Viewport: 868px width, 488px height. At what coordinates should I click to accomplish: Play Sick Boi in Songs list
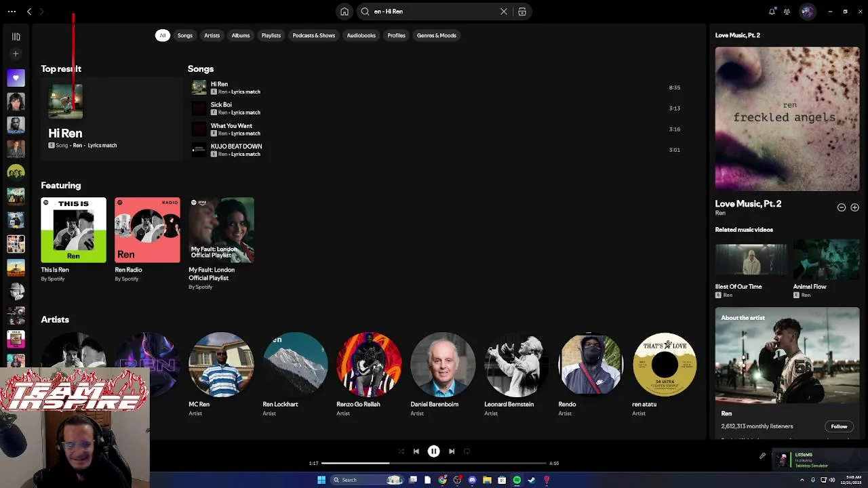coord(436,108)
